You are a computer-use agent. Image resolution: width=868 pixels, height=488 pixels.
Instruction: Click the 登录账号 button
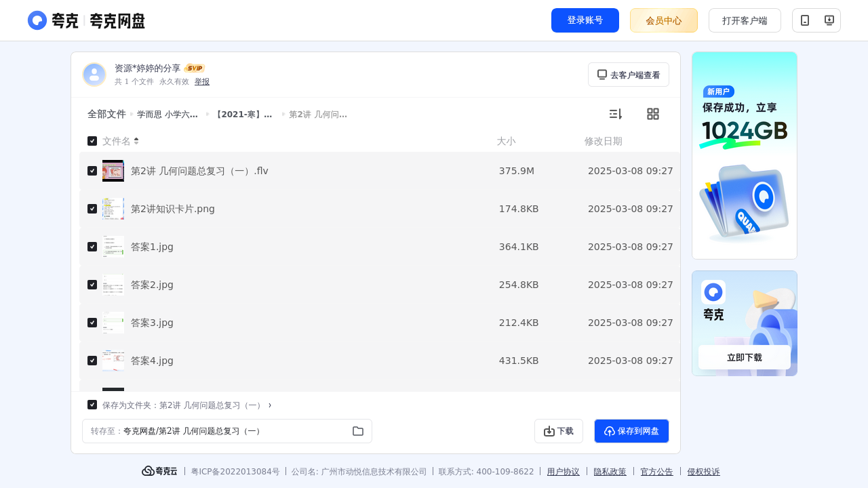click(585, 20)
